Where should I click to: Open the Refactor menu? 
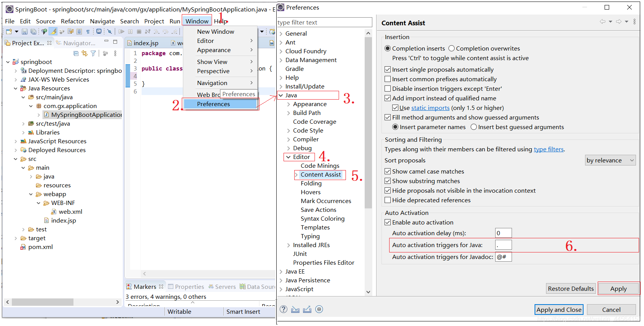click(x=73, y=21)
